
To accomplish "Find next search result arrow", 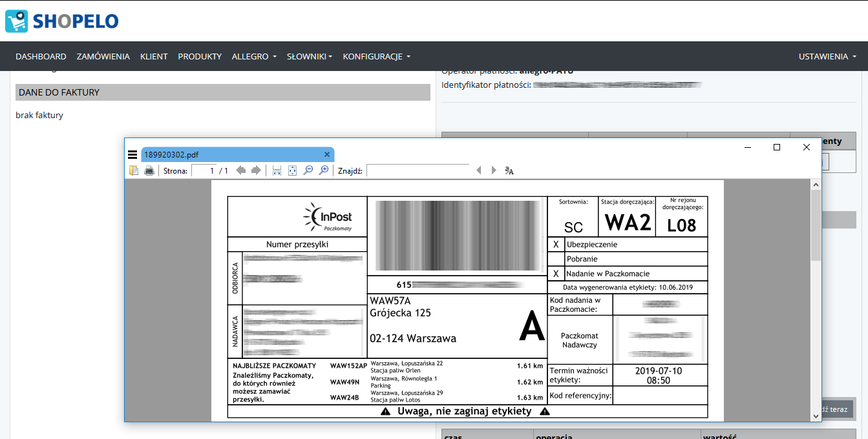I will click(494, 170).
